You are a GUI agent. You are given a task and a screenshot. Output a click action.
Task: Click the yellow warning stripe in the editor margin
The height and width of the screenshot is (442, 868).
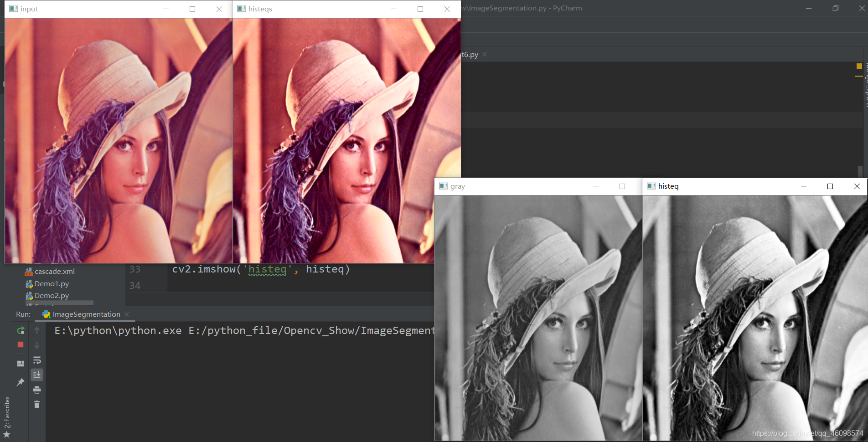tap(859, 76)
